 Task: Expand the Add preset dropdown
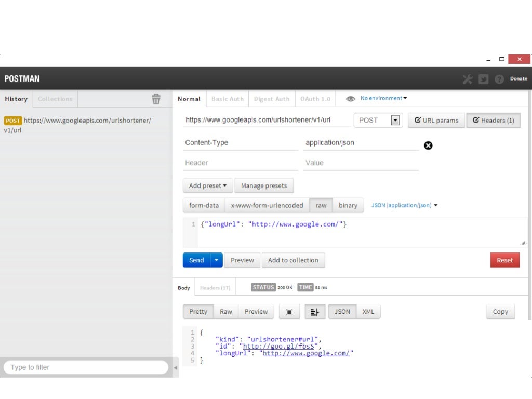click(x=208, y=185)
